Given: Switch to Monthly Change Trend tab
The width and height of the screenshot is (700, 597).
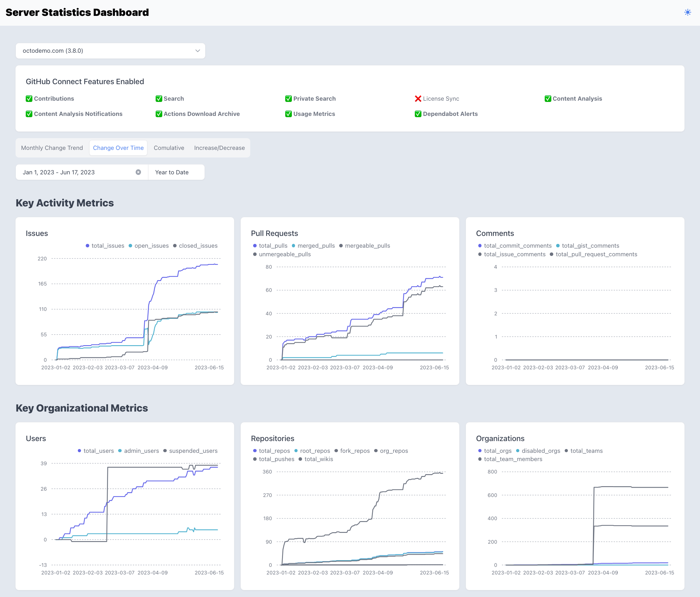Looking at the screenshot, I should click(x=52, y=148).
